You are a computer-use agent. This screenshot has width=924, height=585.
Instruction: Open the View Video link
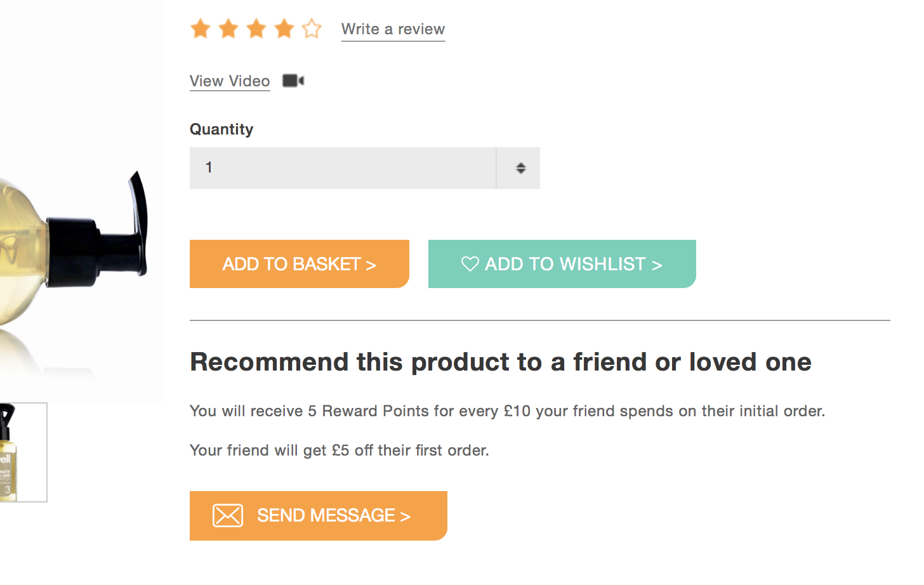point(230,81)
